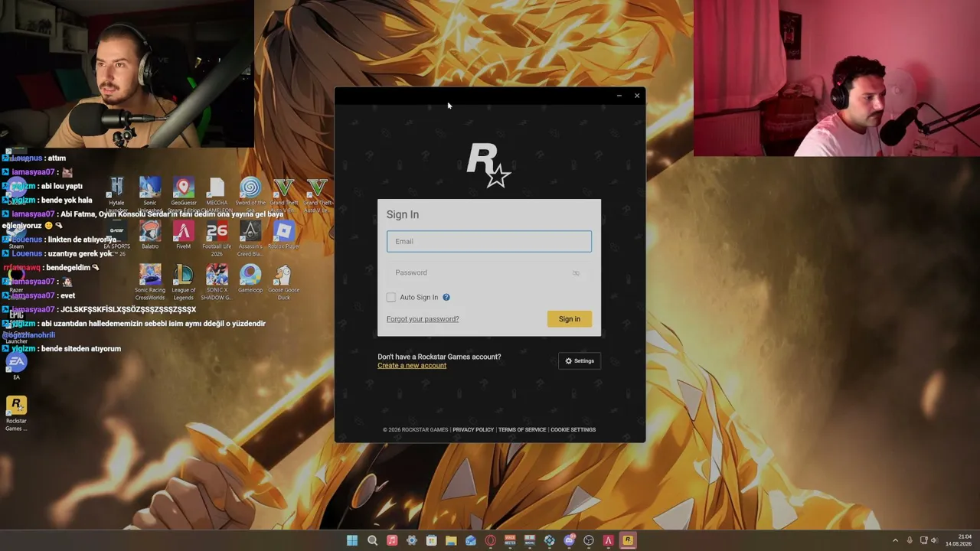Enable the Auto Sign In checkbox
The height and width of the screenshot is (551, 980).
(x=391, y=297)
